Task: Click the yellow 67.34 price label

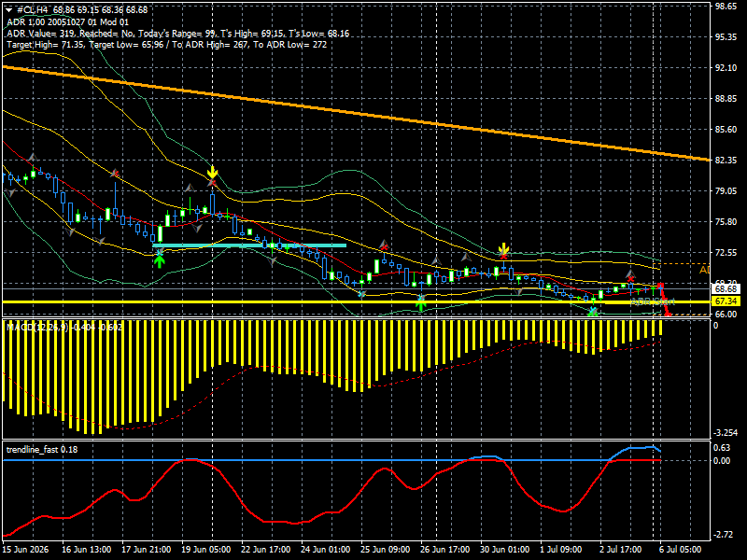Action: [726, 301]
